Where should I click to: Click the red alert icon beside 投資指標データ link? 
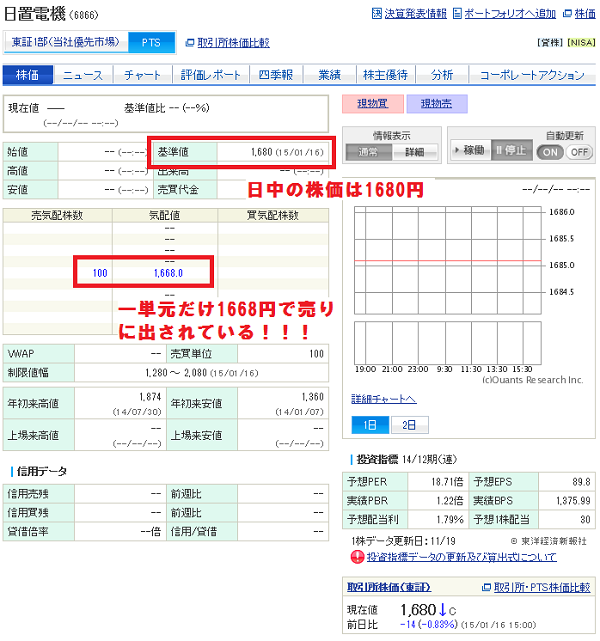click(x=357, y=557)
